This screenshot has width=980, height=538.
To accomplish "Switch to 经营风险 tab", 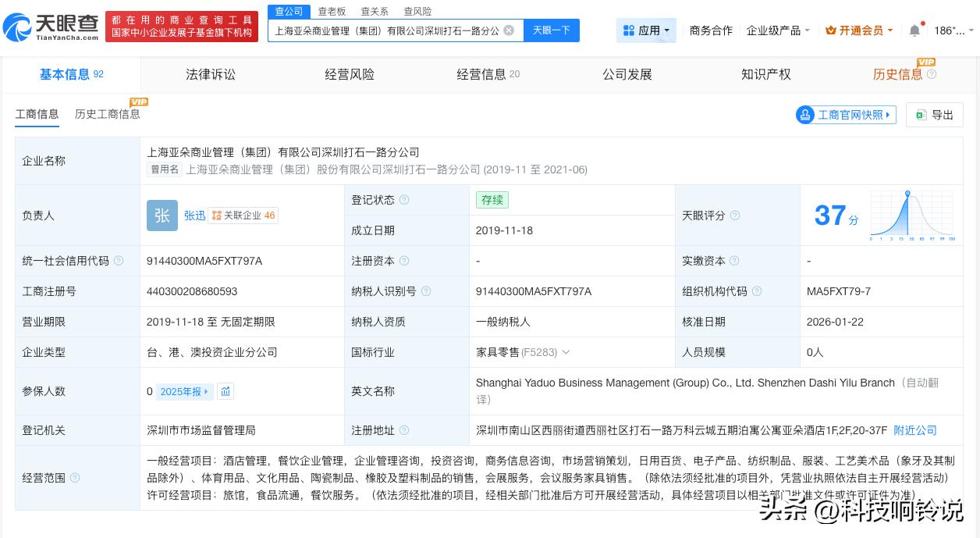I will 350,74.
